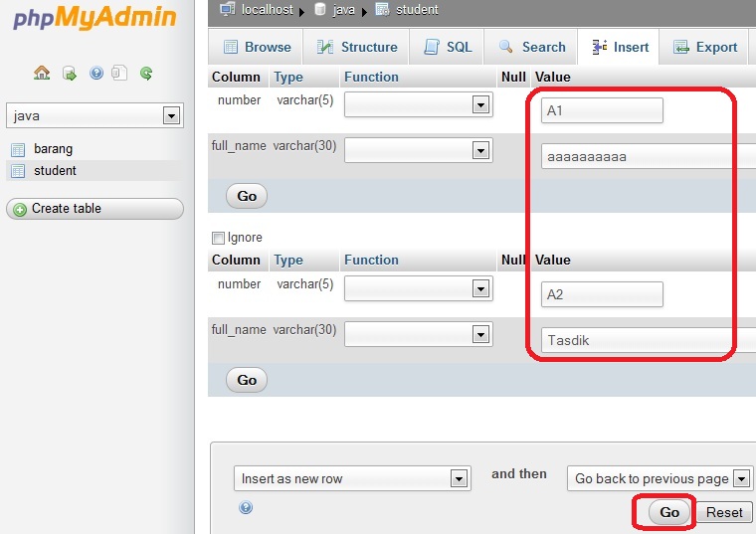756x534 pixels.
Task: Open function dropdown for first full_name row
Action: tap(419, 150)
